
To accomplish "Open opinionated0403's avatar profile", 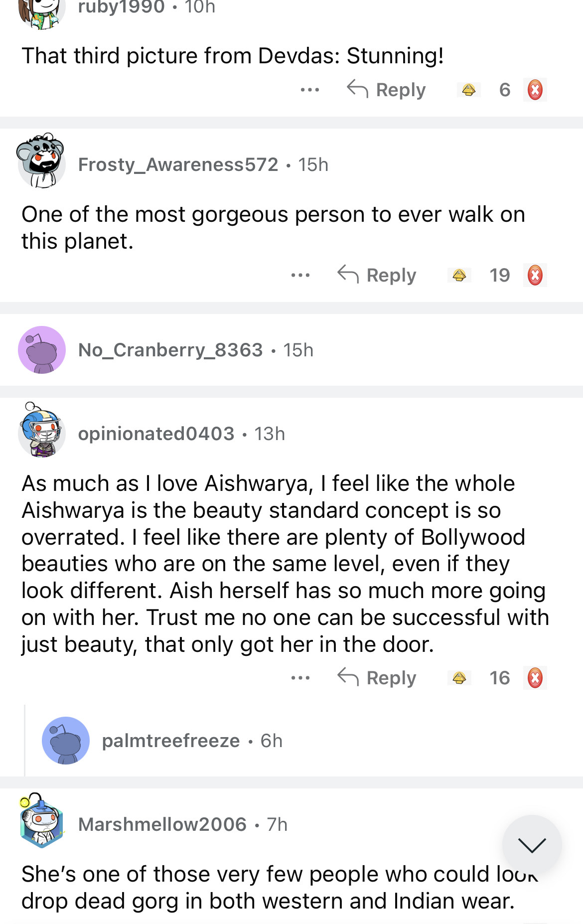I will pos(41,432).
